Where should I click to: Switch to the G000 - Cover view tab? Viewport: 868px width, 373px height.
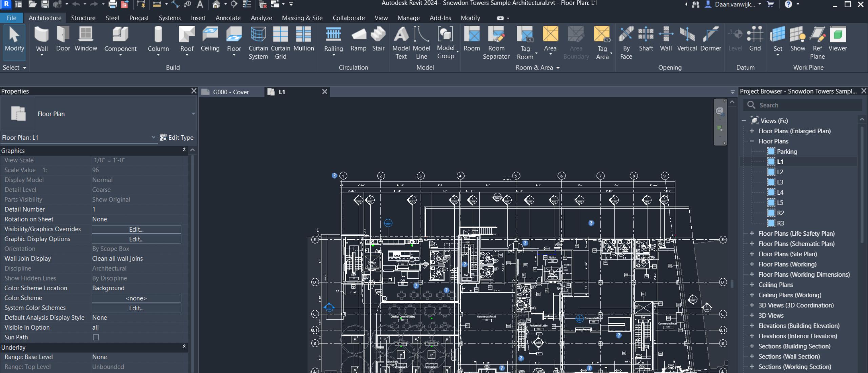pyautogui.click(x=231, y=92)
